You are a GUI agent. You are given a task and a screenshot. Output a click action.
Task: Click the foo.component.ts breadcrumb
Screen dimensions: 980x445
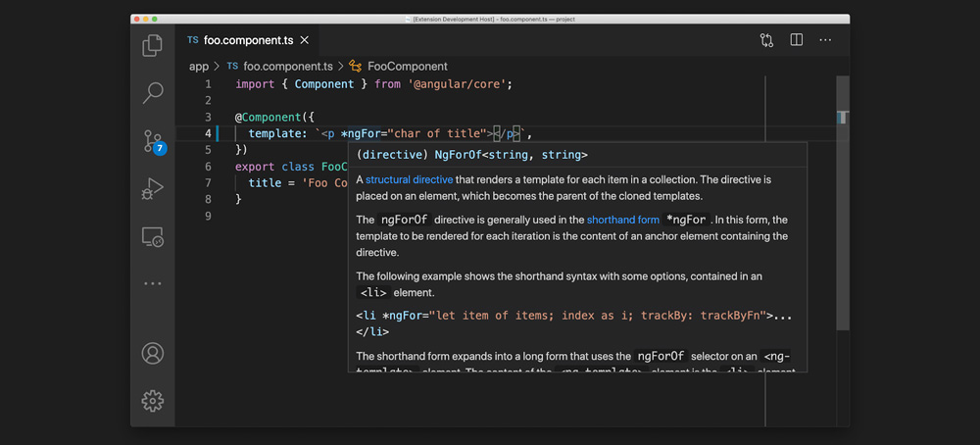(x=287, y=67)
